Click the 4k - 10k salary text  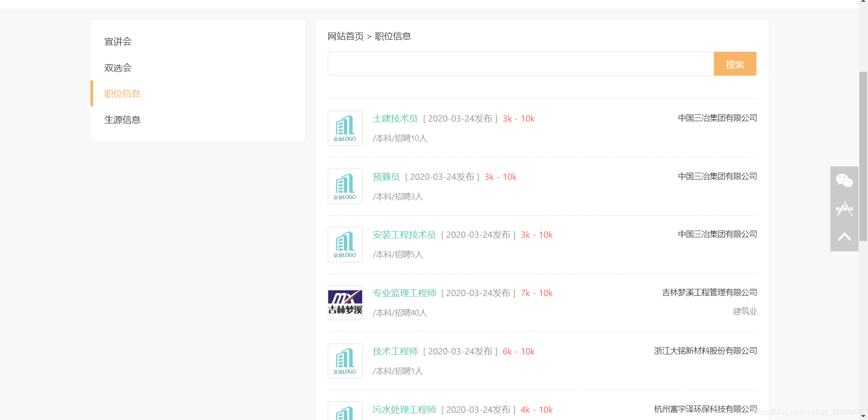pos(537,410)
